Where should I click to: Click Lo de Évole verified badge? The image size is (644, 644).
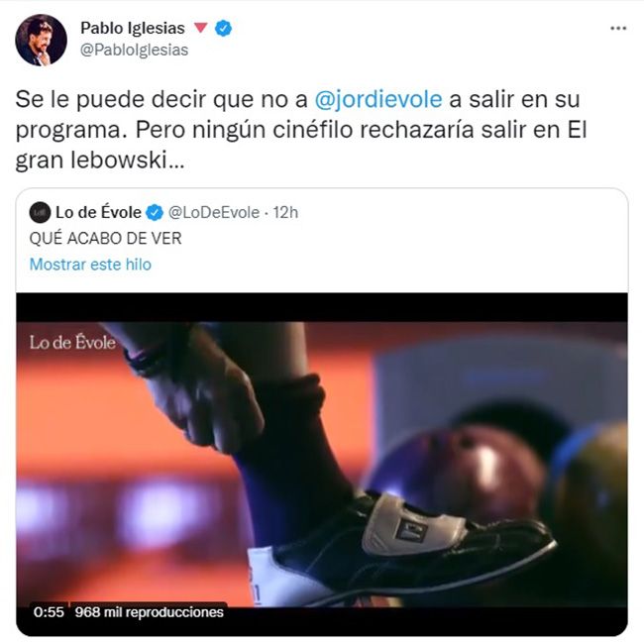[x=155, y=212]
